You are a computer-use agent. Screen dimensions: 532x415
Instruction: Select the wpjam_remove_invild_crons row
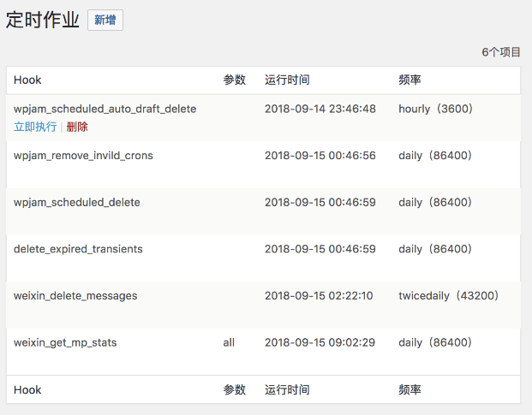click(x=83, y=156)
